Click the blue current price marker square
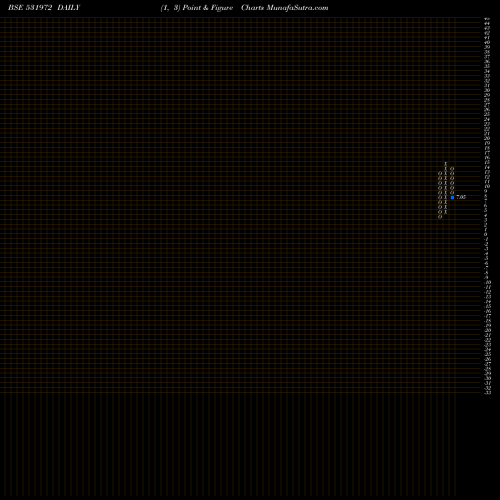This screenshot has height=500, width=500. [452, 197]
